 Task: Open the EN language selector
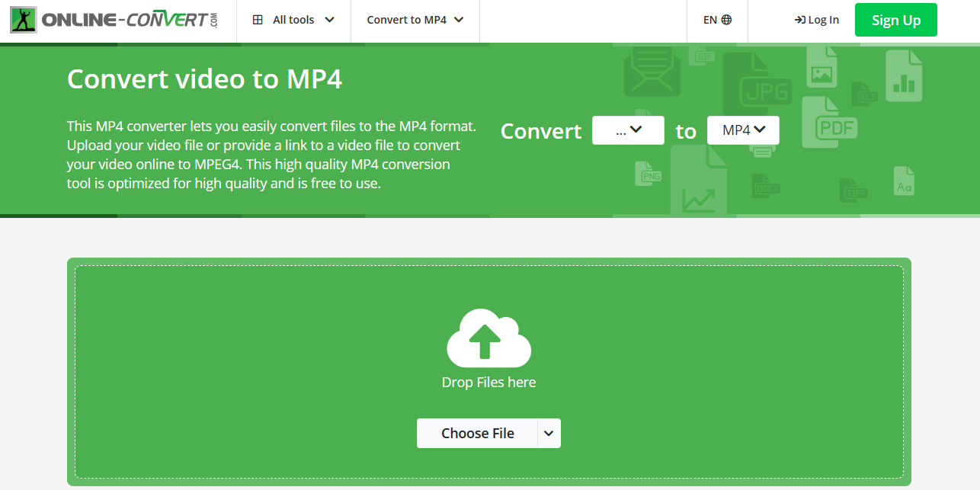tap(717, 21)
